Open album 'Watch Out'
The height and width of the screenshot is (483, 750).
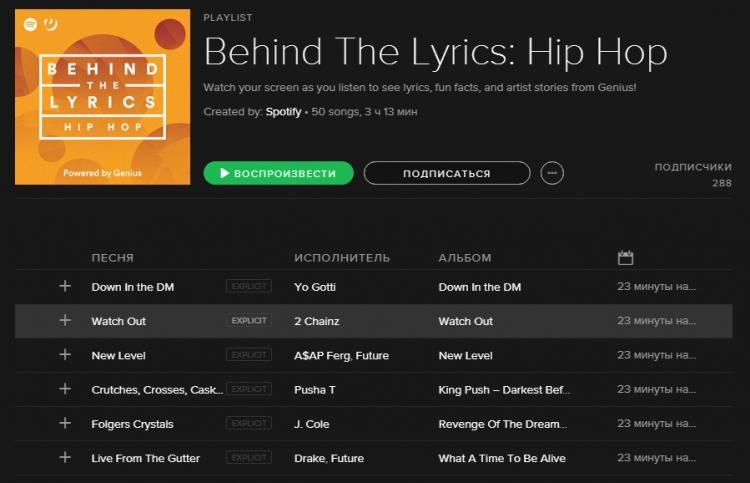click(x=465, y=321)
